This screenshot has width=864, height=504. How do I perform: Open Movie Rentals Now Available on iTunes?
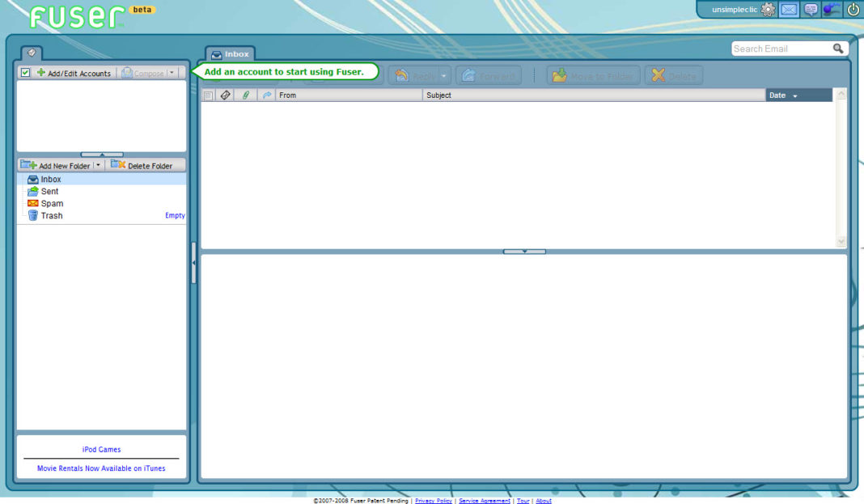click(x=101, y=468)
